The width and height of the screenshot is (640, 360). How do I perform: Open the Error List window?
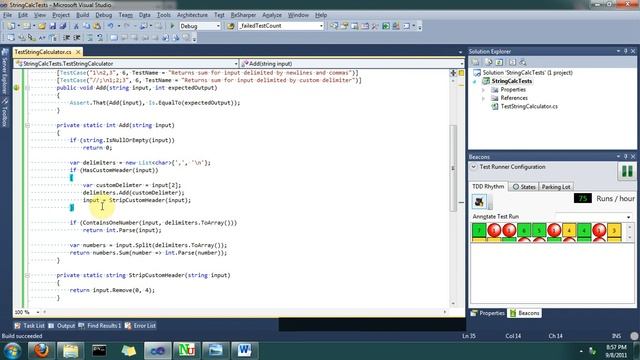click(x=140, y=326)
